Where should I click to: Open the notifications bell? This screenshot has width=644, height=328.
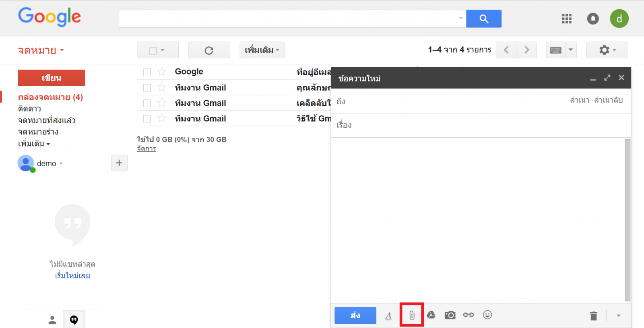coord(593,19)
